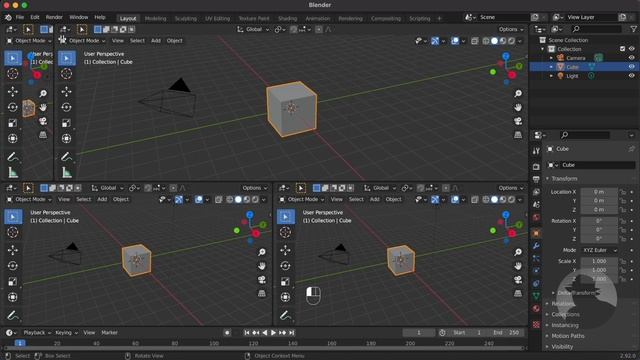
Task: Select the Scale tool in top viewport
Action: point(67,123)
